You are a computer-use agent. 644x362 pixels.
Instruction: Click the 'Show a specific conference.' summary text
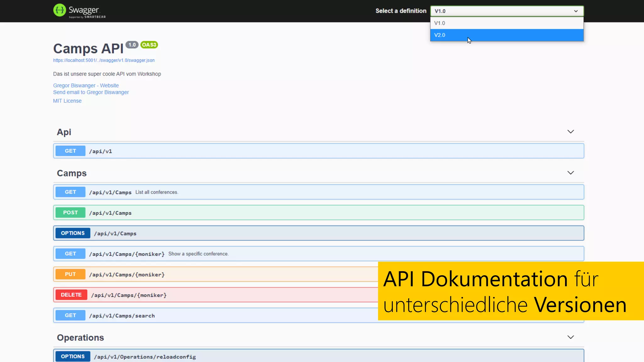198,254
